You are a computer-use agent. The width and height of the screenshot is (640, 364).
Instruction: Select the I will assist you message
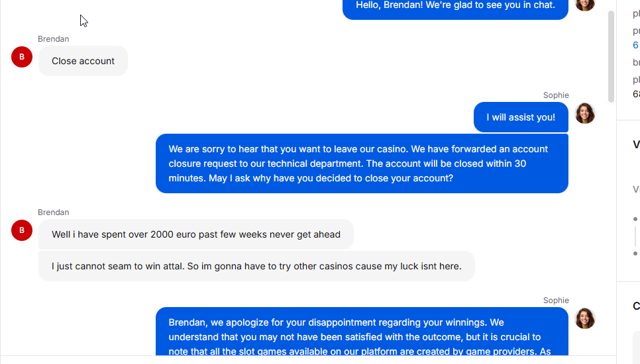pyautogui.click(x=521, y=117)
